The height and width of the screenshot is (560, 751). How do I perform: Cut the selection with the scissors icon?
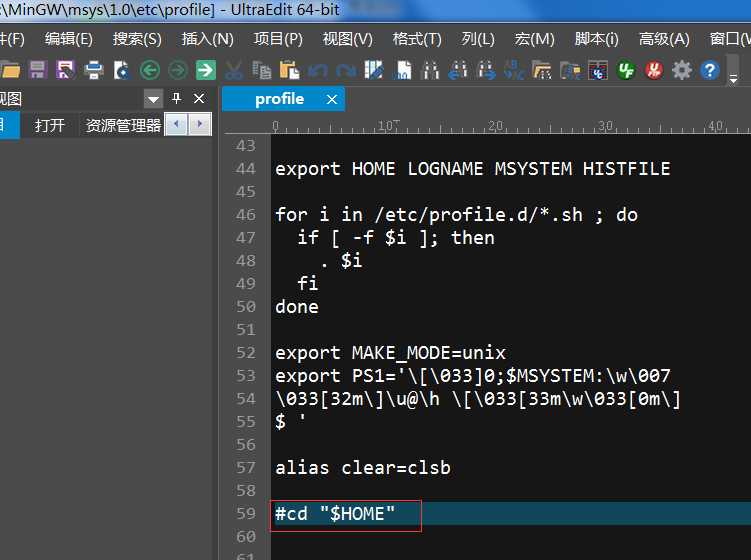[234, 70]
